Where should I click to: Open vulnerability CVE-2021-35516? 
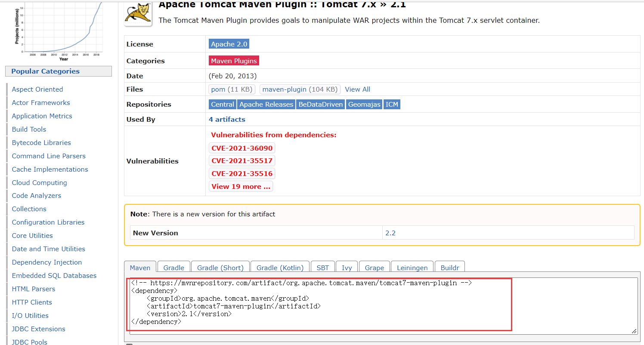pyautogui.click(x=242, y=174)
